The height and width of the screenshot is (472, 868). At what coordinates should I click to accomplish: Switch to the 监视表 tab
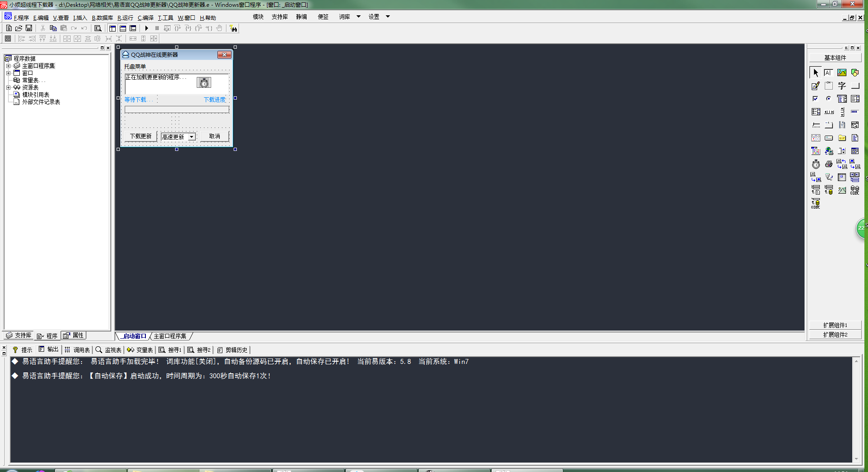pos(108,350)
